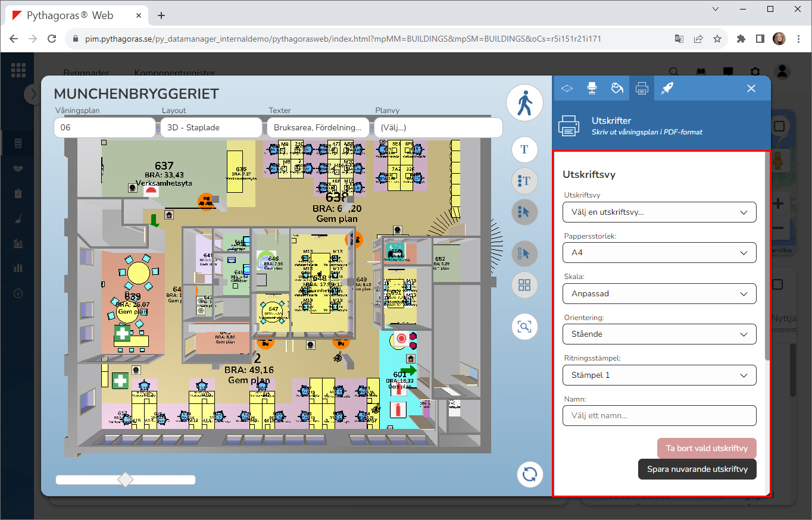Click the zoom-to-fit magnifier icon
The height and width of the screenshot is (520, 812).
pos(524,327)
